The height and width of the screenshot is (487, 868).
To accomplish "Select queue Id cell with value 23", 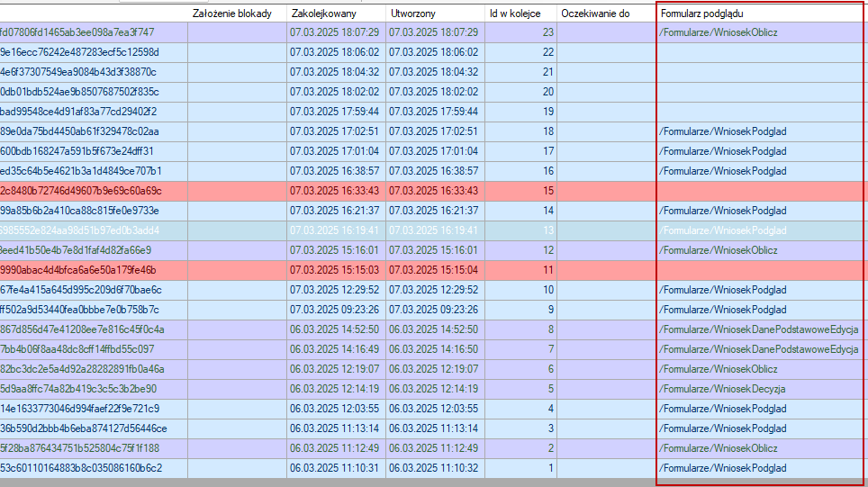I will [521, 32].
